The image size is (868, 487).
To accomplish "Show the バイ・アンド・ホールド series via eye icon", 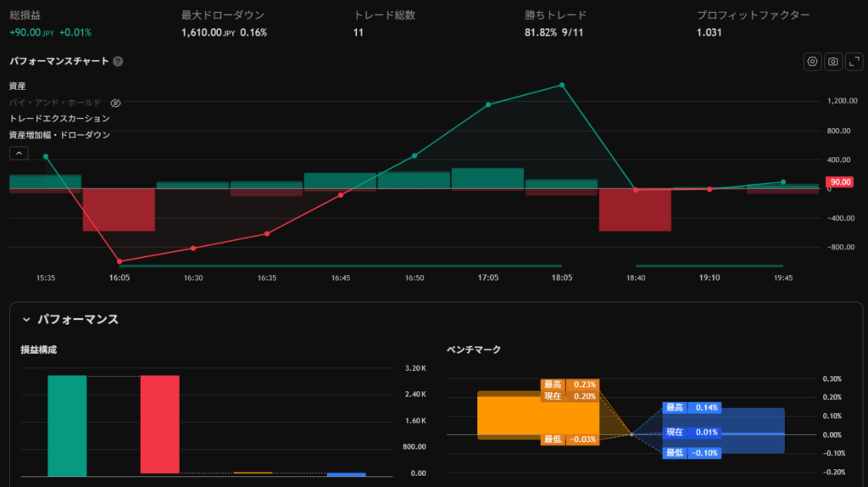I will [116, 103].
